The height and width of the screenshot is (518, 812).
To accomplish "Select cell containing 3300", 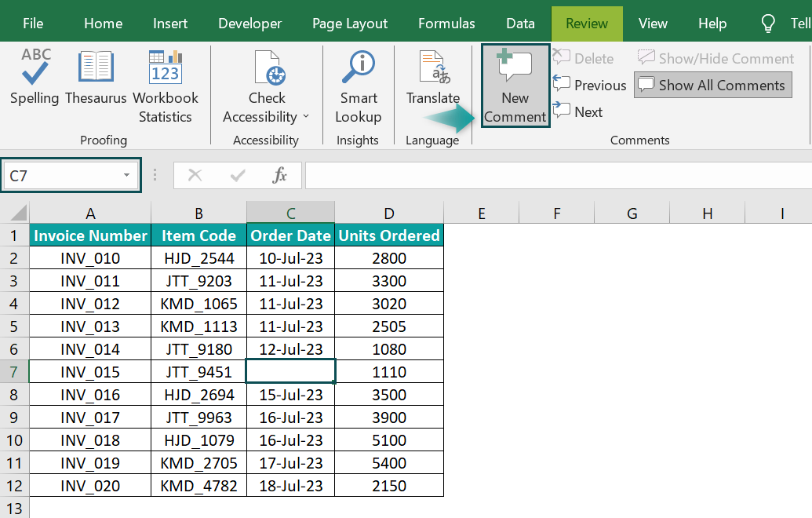I will point(389,281).
